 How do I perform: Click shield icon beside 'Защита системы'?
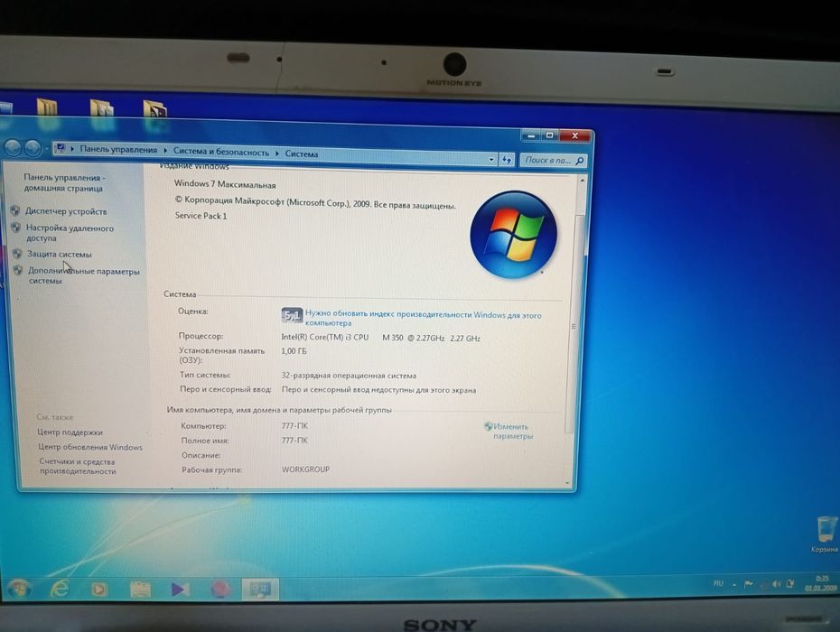click(x=17, y=254)
